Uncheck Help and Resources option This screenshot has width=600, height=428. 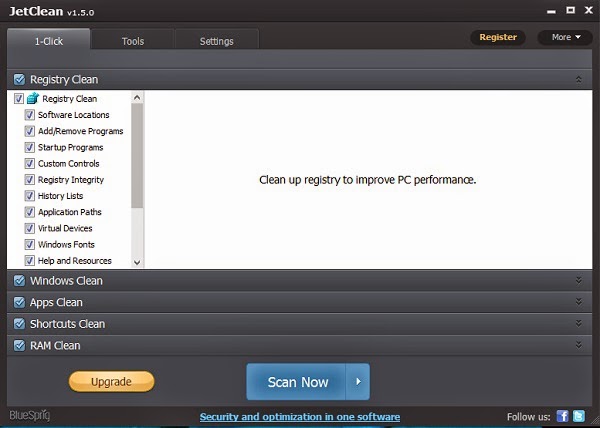[29, 260]
